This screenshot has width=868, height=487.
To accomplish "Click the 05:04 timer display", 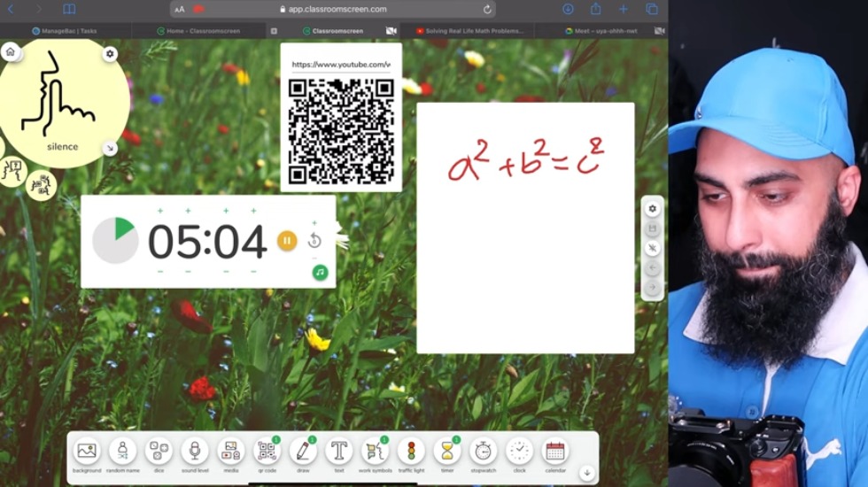I will (x=207, y=242).
